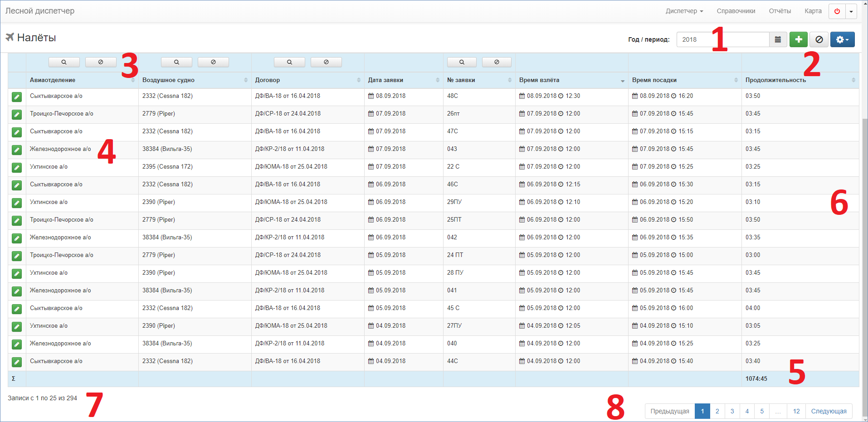Sort by Договор column header

coord(308,80)
